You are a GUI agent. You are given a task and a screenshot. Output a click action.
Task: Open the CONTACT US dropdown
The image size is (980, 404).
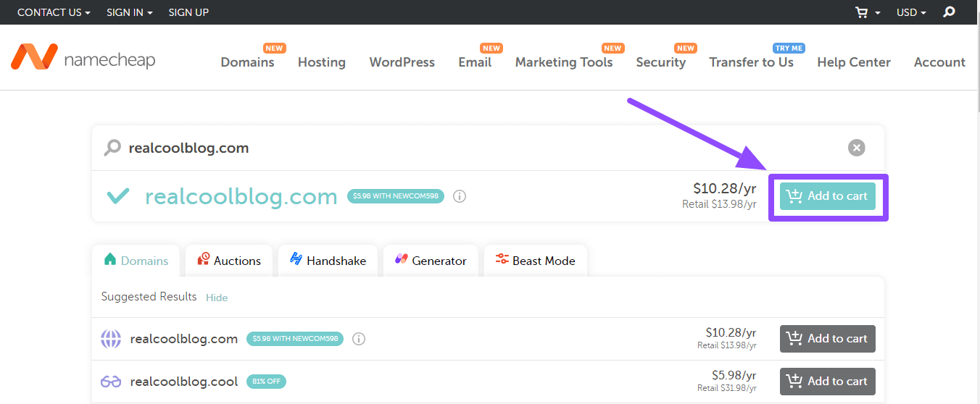point(54,12)
